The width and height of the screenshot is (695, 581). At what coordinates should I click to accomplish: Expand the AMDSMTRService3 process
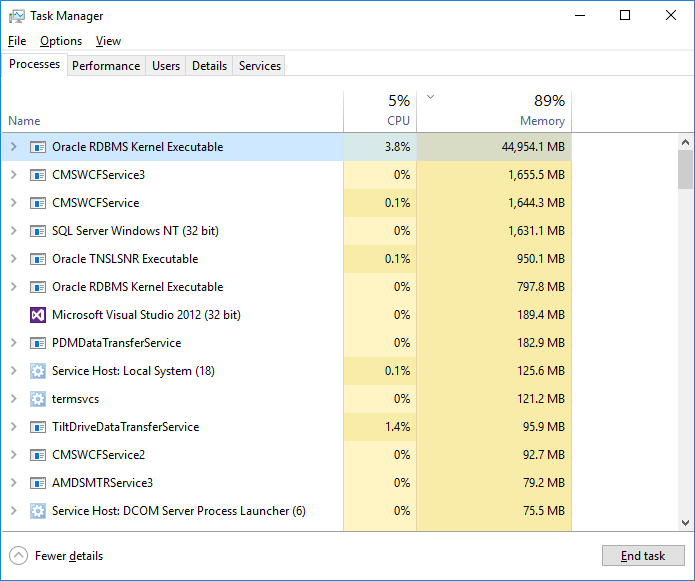pyautogui.click(x=13, y=483)
